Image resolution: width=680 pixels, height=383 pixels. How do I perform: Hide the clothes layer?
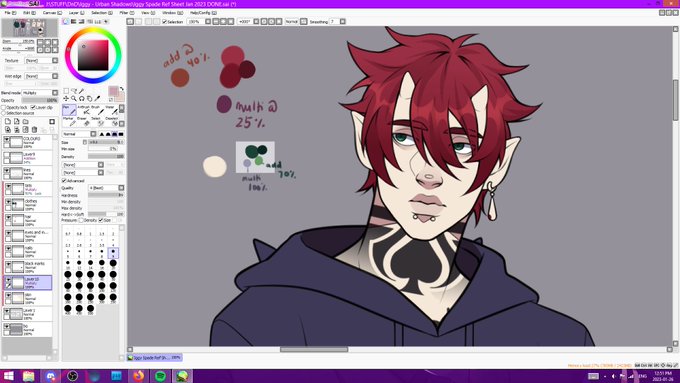[x=8, y=202]
